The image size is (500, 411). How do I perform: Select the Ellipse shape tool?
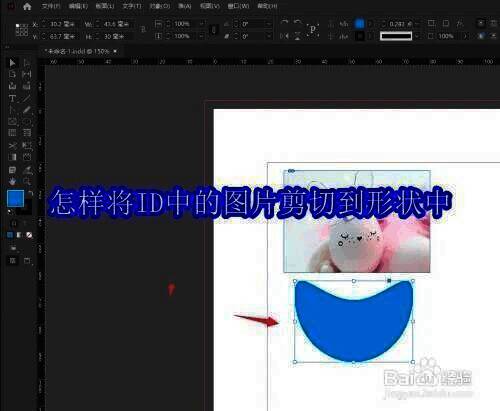[x=27, y=121]
